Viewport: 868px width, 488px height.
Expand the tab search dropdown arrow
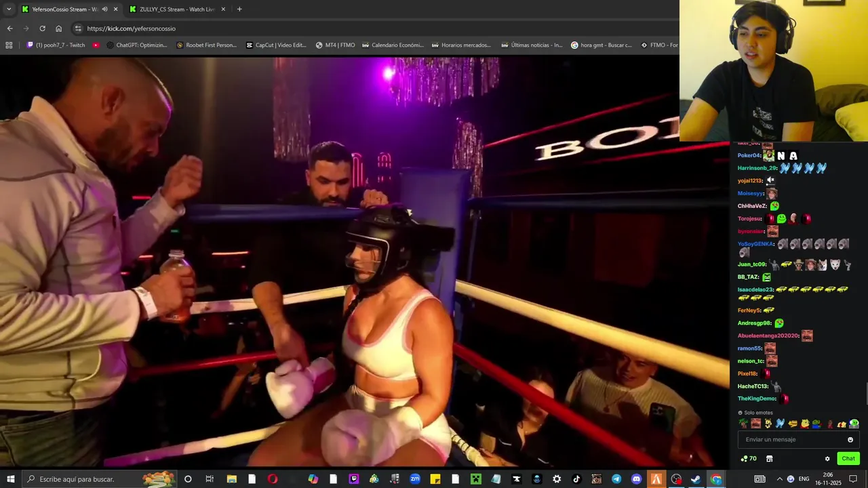coord(9,9)
